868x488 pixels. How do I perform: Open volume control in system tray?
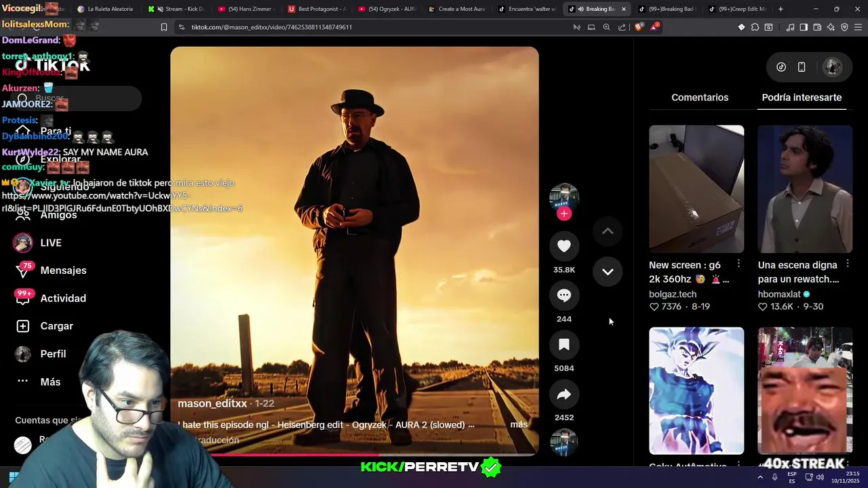coord(821,477)
